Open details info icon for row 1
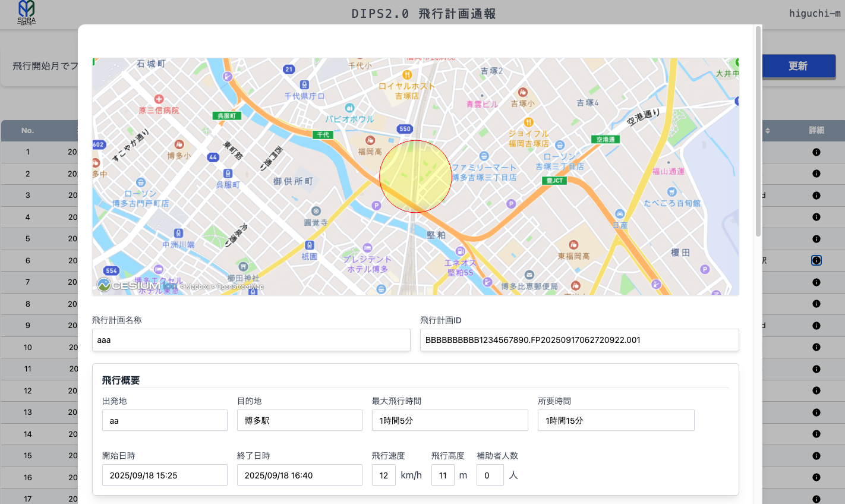 [x=816, y=152]
